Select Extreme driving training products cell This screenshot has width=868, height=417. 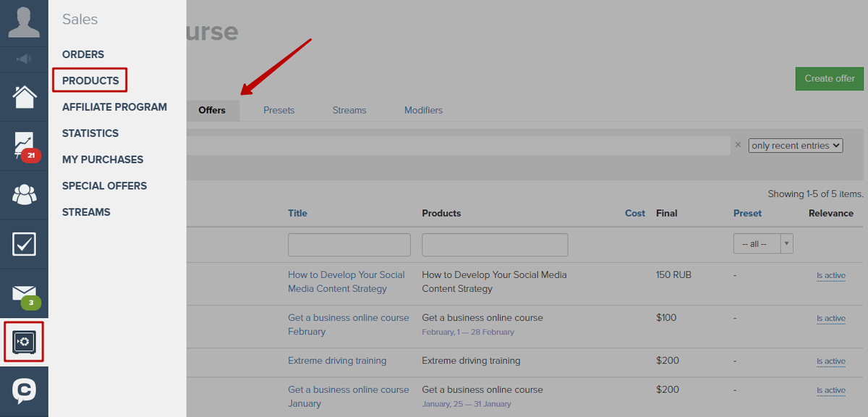tap(471, 361)
